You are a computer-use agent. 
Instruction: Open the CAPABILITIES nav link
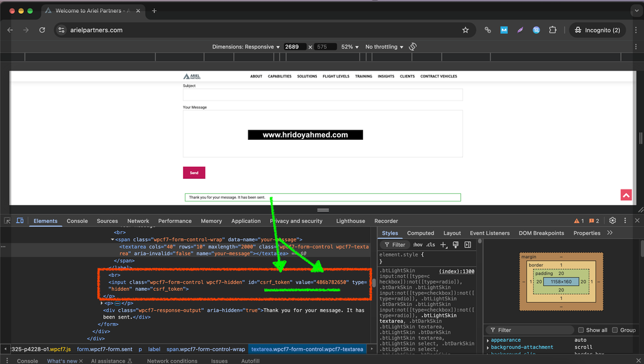point(280,76)
